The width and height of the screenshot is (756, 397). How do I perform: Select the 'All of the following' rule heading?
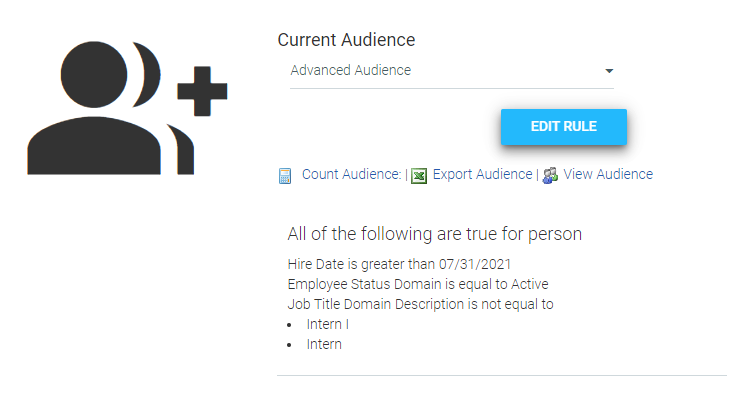(434, 234)
